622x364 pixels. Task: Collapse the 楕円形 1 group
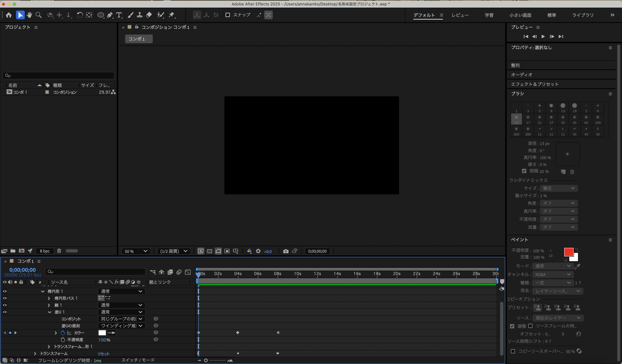tap(43, 291)
